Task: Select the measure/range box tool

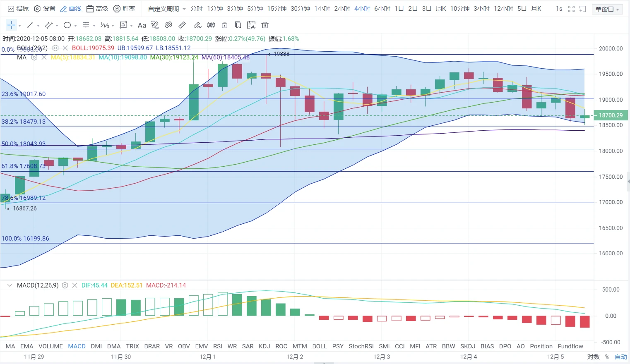Action: pyautogui.click(x=123, y=25)
